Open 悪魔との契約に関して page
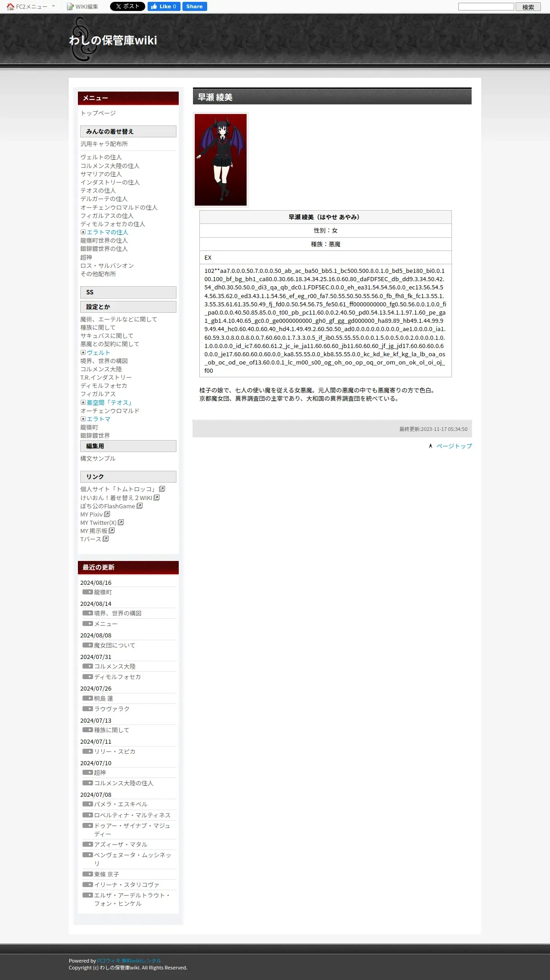The image size is (550, 980). click(x=110, y=344)
